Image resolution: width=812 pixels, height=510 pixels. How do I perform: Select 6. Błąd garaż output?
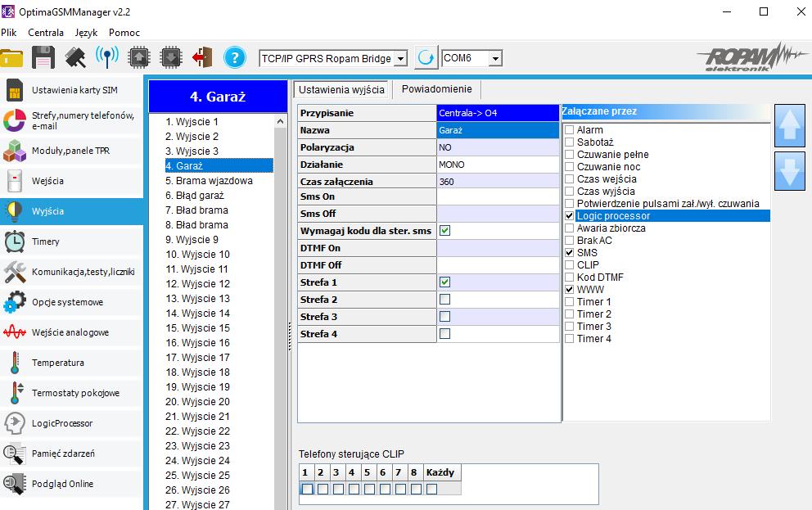coord(195,195)
